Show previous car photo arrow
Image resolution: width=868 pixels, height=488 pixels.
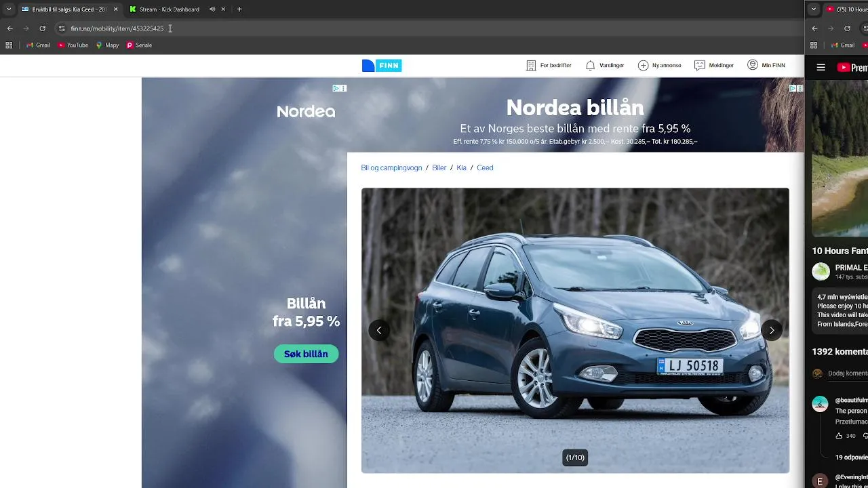379,330
